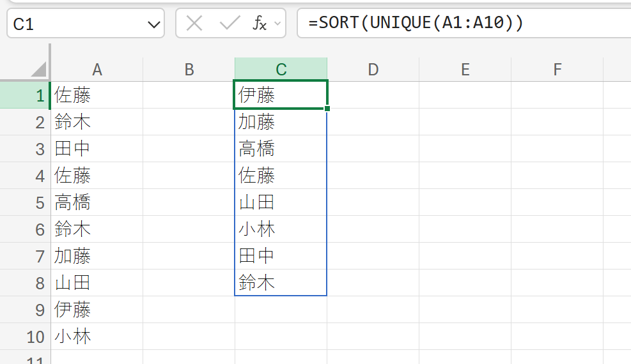The image size is (631, 364).
Task: Select cell C3 containing 高橋
Action: point(281,149)
